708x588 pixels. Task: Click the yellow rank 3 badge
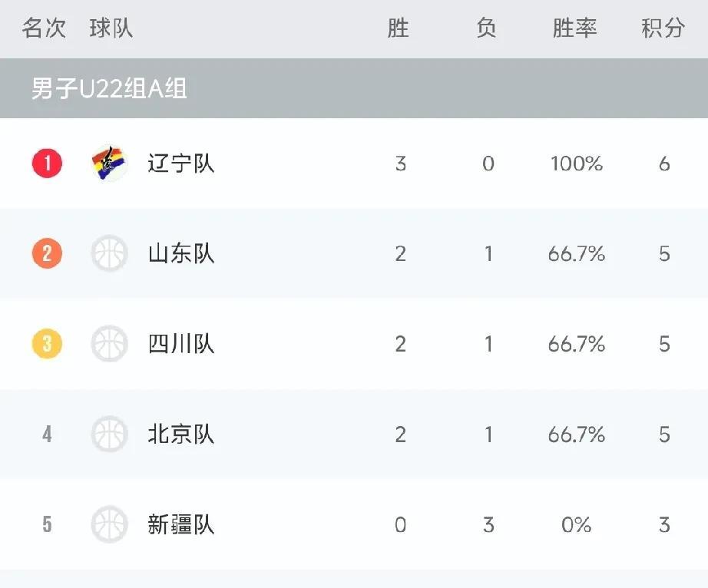(47, 343)
